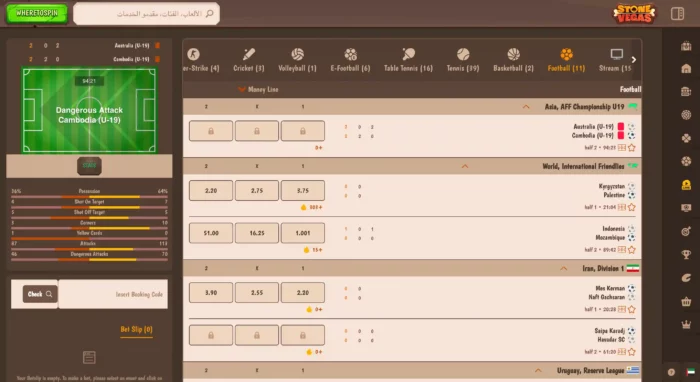
Task: Open the question mark help icon
Action: [x=671, y=372]
